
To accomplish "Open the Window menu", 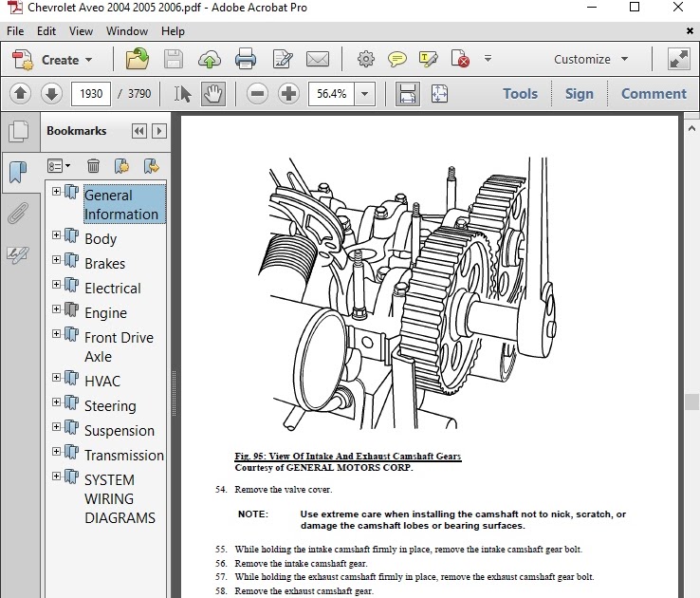I will [x=127, y=31].
